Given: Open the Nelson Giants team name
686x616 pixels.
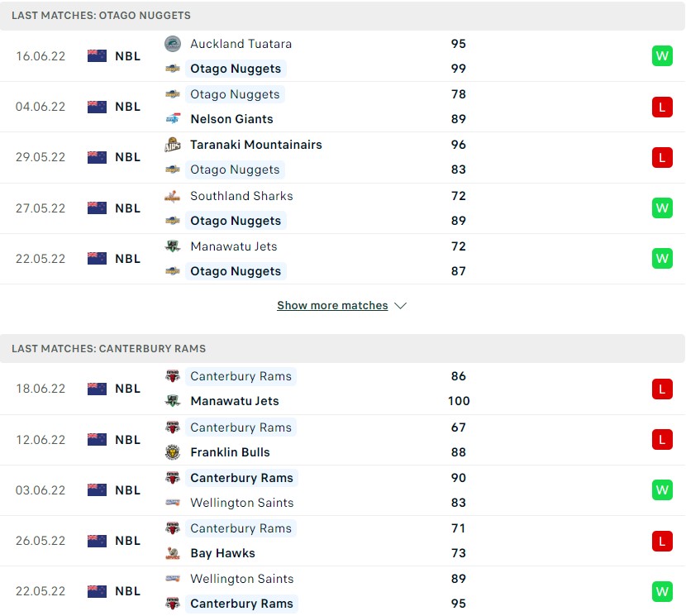Looking at the screenshot, I should [x=232, y=118].
